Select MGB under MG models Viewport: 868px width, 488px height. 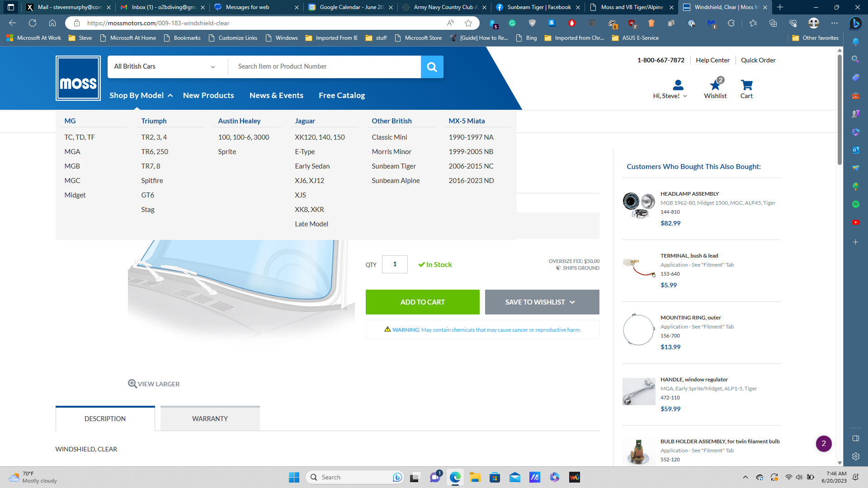(72, 166)
